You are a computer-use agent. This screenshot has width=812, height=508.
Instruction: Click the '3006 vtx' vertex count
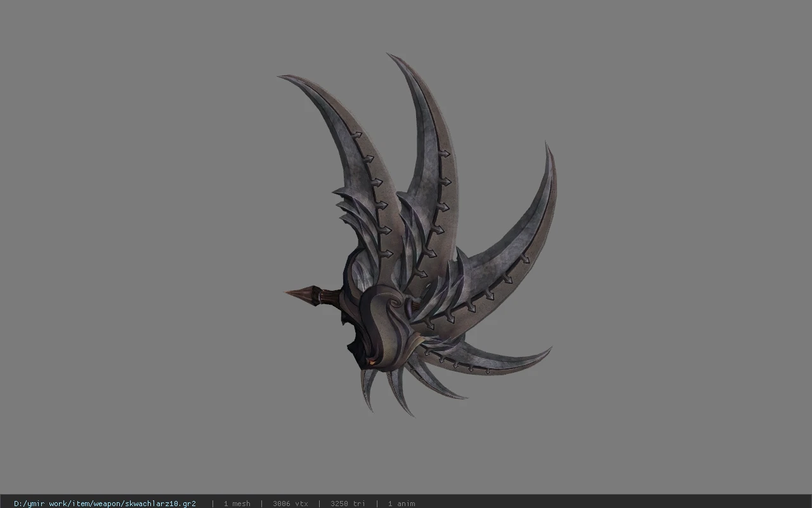[290, 504]
